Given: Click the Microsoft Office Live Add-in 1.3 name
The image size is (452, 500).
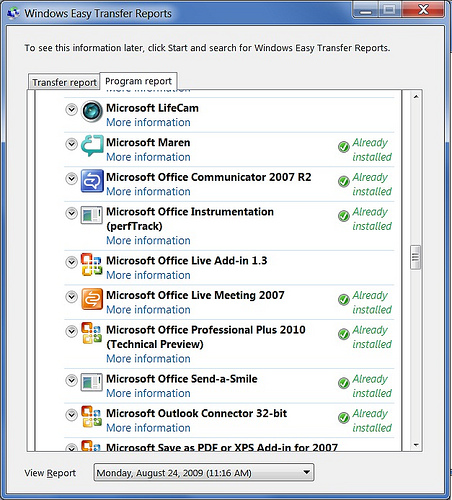Looking at the screenshot, I should (x=187, y=261).
